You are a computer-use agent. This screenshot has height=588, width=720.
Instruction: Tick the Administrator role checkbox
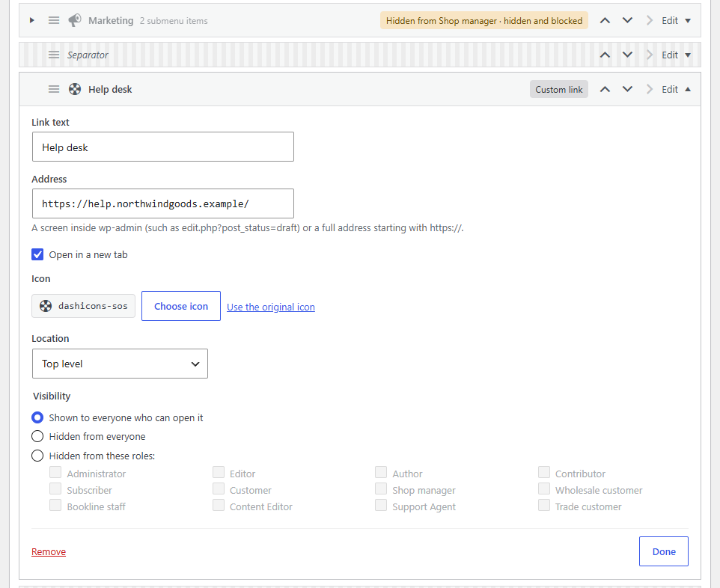tap(55, 472)
